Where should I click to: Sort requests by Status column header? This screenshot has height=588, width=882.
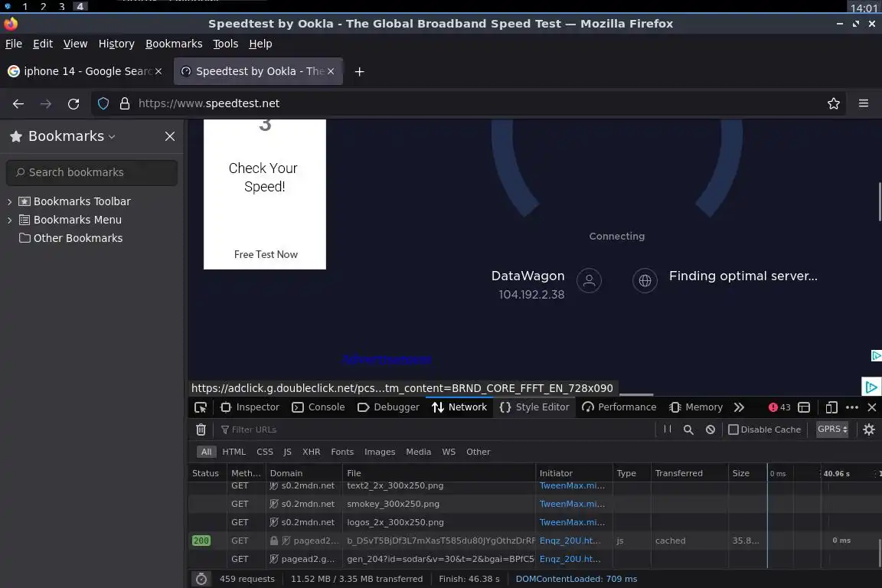(x=206, y=473)
